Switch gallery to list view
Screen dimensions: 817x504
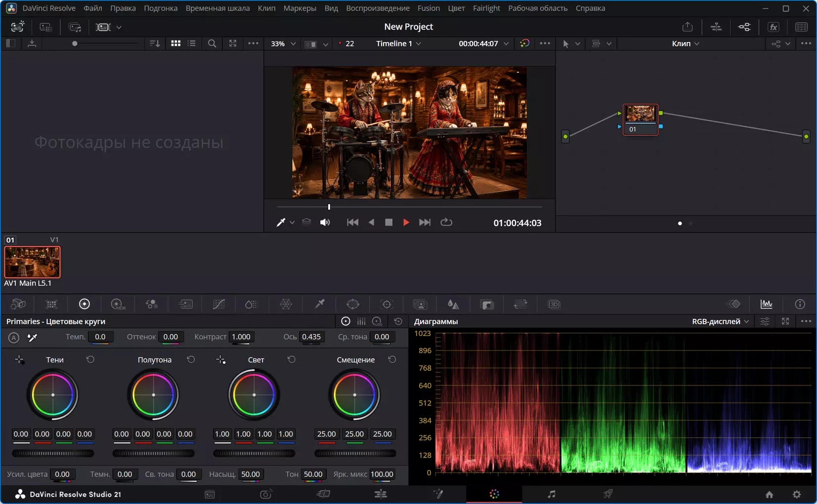[x=192, y=43]
